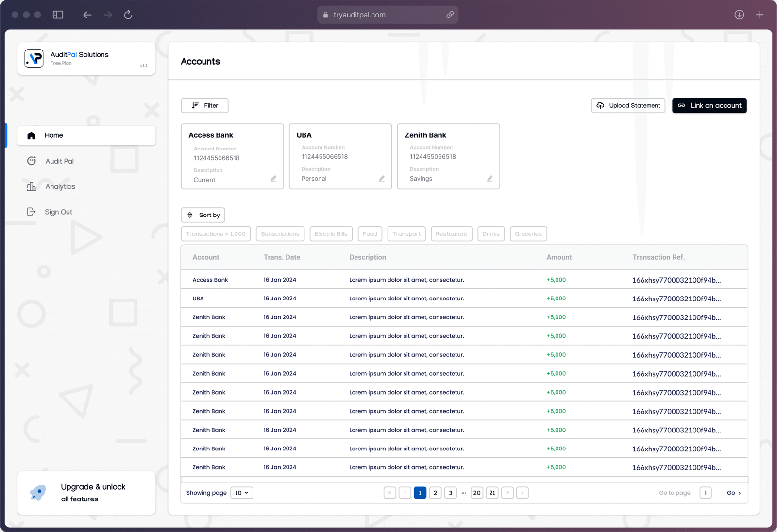
Task: Click the Transaction Ref. column header
Action: tap(659, 257)
